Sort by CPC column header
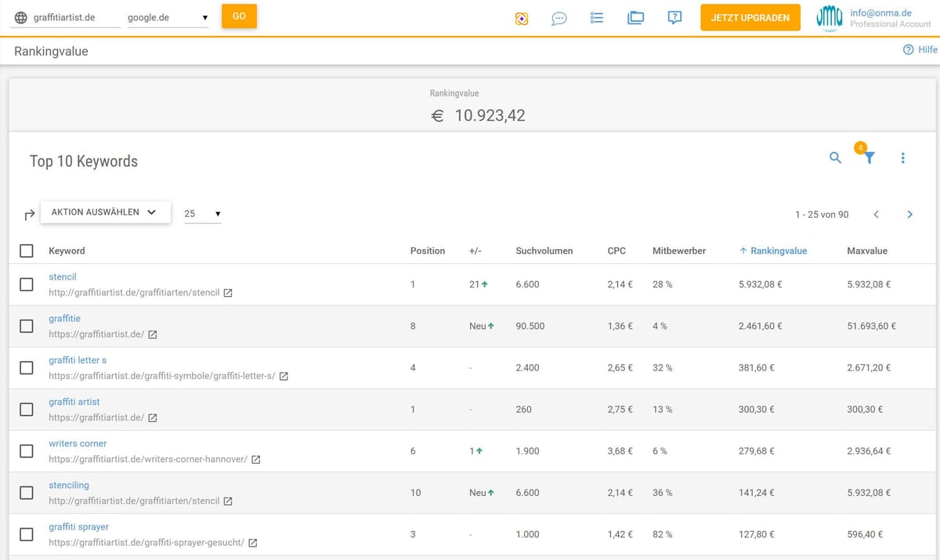Viewport: 940px width, 560px height. [616, 251]
